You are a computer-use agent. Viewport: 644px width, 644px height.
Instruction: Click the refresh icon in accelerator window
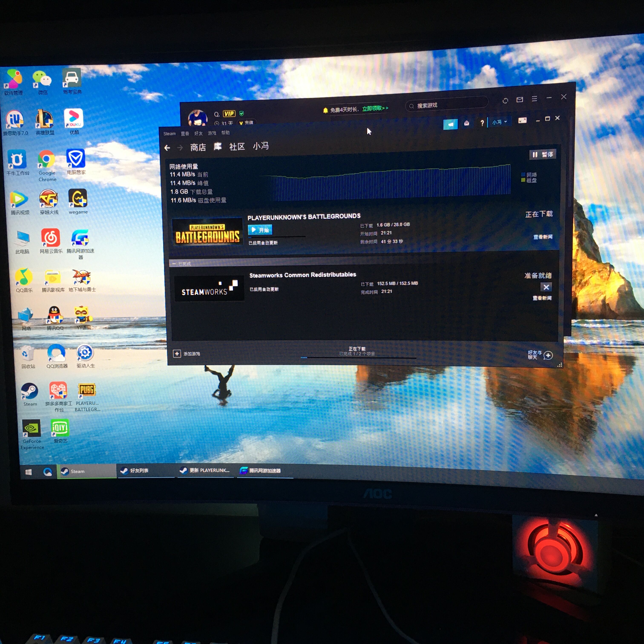(505, 101)
